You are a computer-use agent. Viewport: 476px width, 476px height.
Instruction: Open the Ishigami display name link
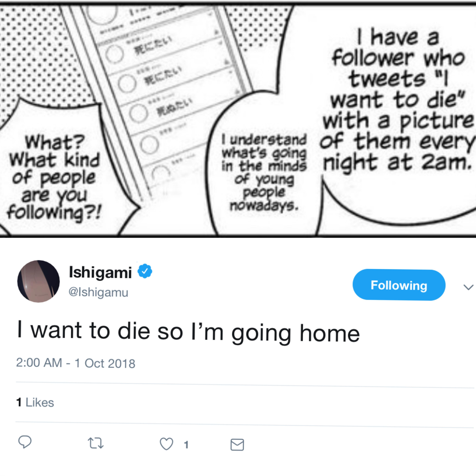[100, 272]
